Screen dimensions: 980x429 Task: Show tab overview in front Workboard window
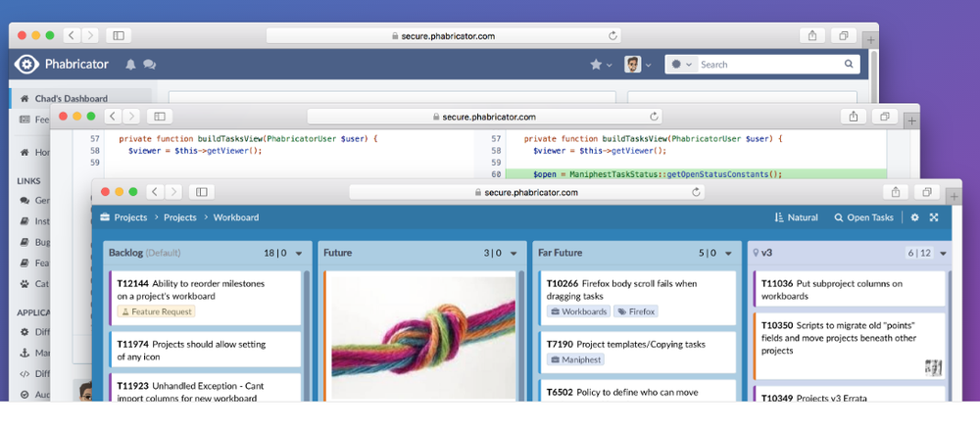click(x=927, y=192)
